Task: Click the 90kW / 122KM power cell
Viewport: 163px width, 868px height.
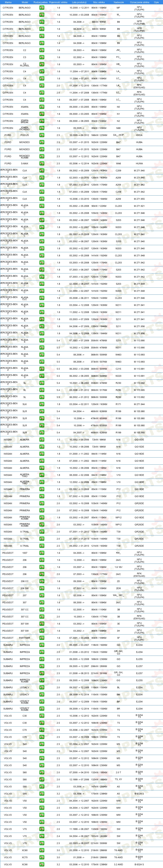Action: click(x=99, y=206)
